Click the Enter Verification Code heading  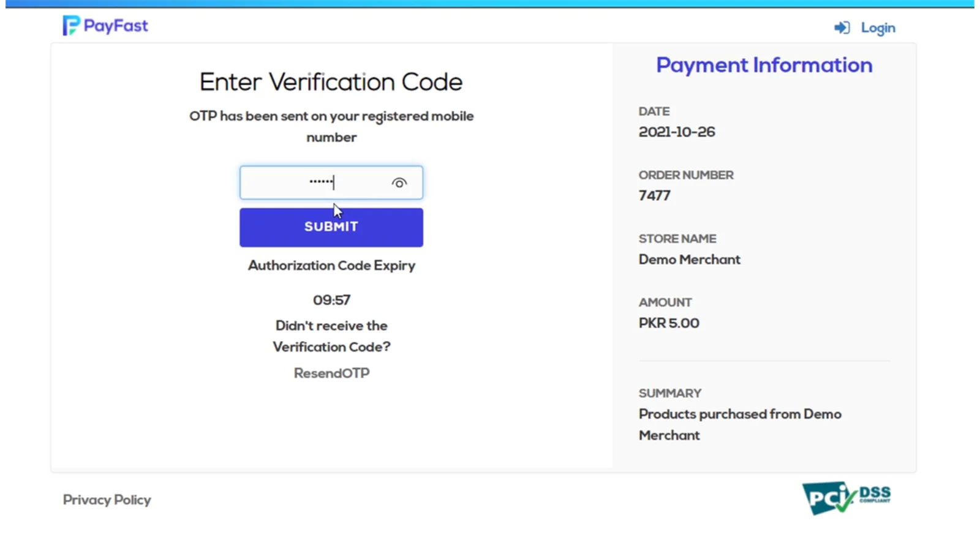(331, 82)
